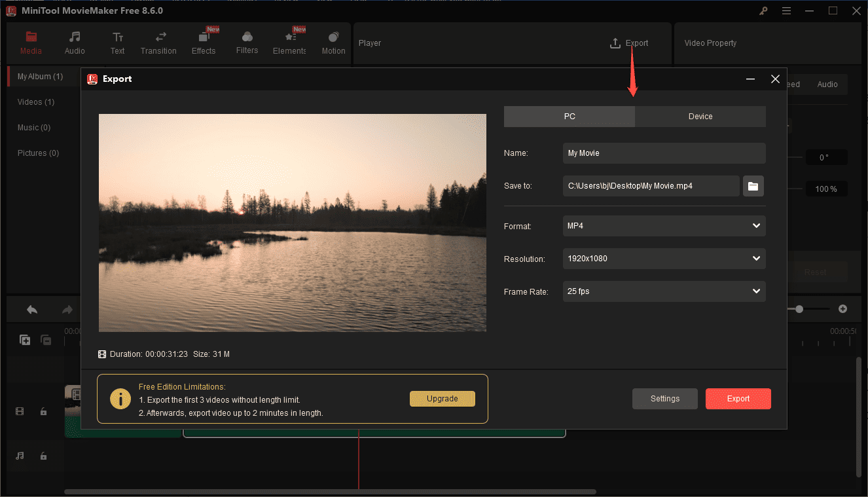Open the Transition tab

pyautogui.click(x=158, y=43)
